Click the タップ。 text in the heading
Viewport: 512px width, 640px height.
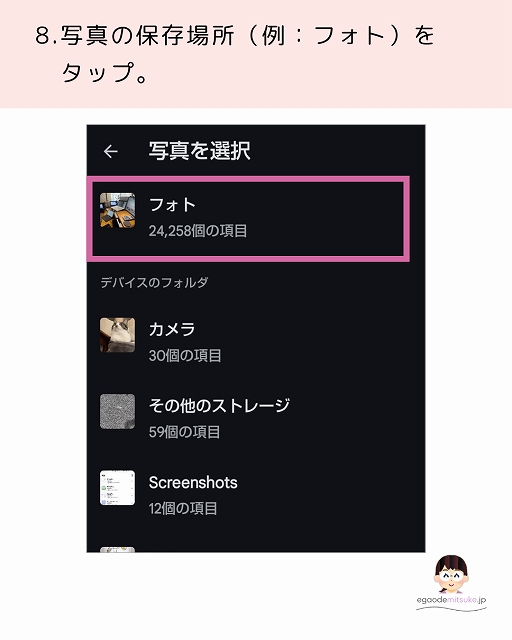105,73
